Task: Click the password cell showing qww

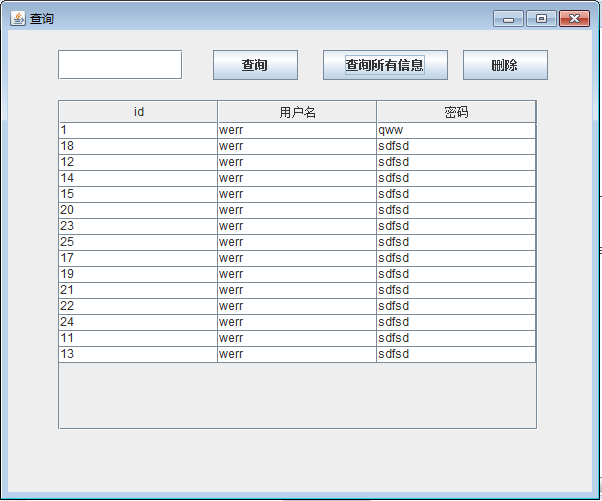Action: coord(456,130)
